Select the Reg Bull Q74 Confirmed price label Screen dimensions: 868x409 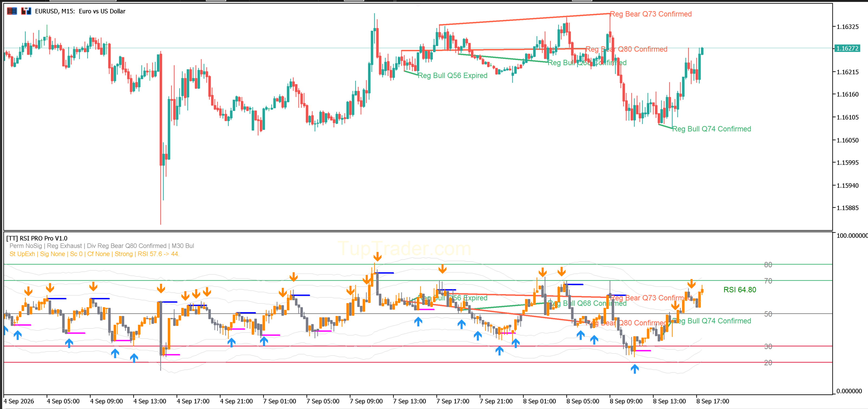[711, 129]
